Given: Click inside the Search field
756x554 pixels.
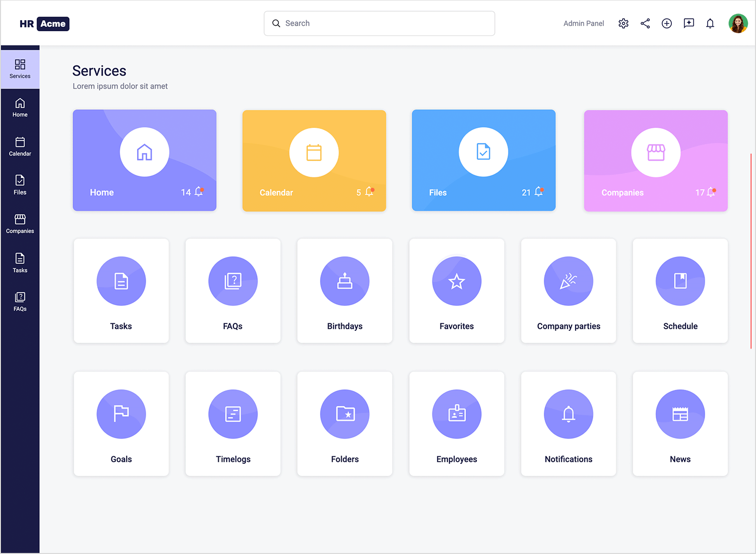Looking at the screenshot, I should pos(380,23).
